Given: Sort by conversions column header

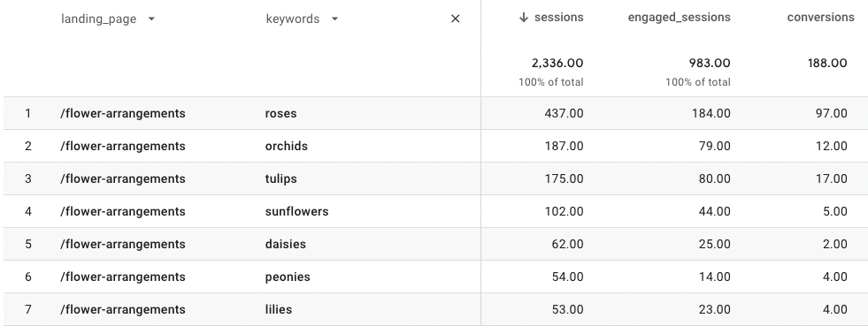Looking at the screenshot, I should tap(820, 18).
